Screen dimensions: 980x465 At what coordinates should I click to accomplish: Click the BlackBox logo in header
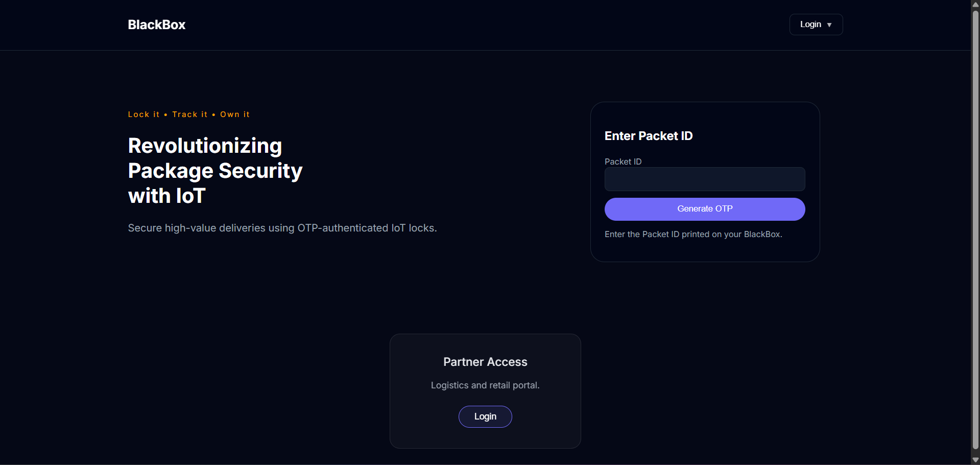pos(156,25)
